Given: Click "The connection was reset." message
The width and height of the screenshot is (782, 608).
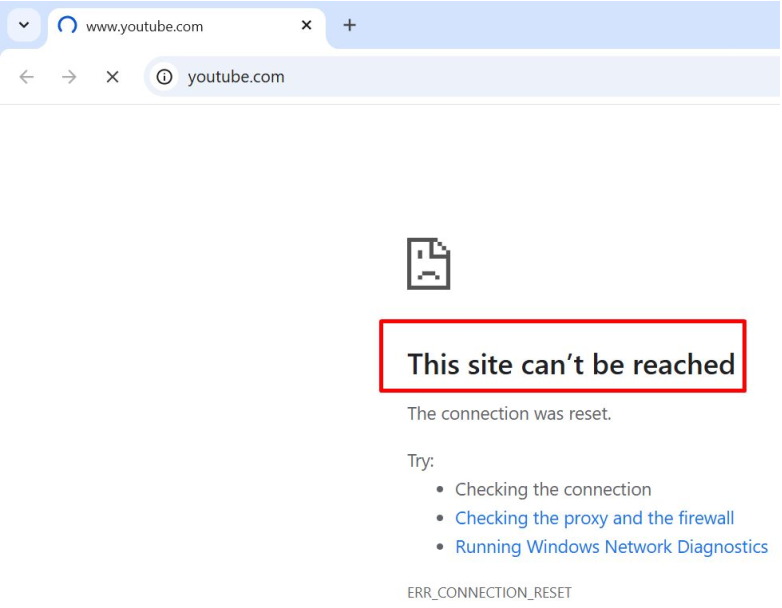Looking at the screenshot, I should [509, 413].
